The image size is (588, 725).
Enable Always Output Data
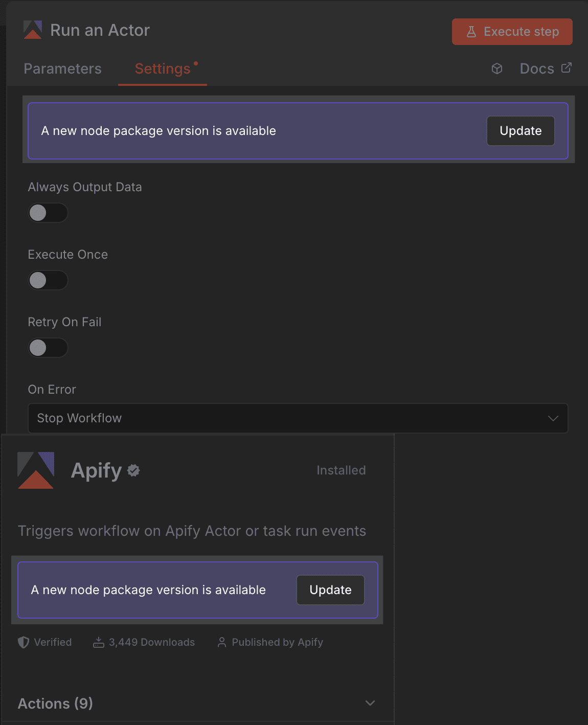[48, 213]
